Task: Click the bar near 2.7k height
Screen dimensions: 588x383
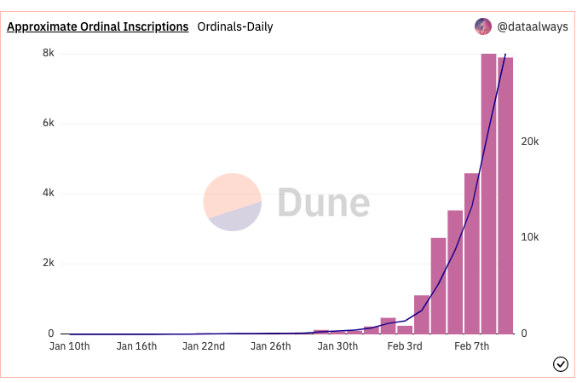Action: pos(438,285)
